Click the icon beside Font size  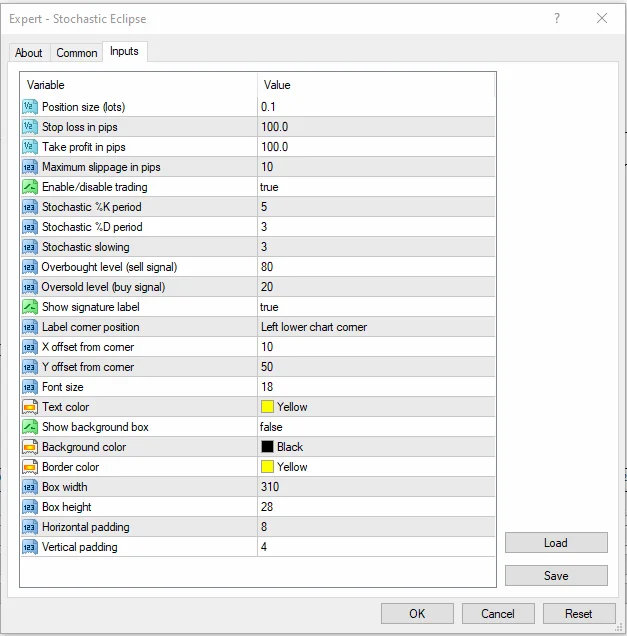coord(30,387)
